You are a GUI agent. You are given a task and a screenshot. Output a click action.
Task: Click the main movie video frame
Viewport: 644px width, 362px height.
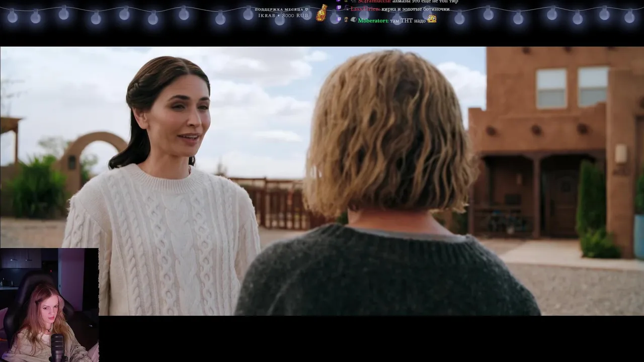pos(322,181)
